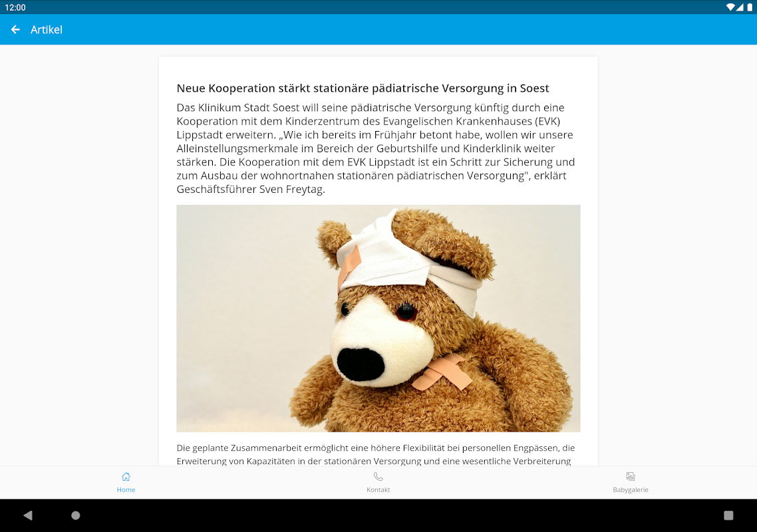757x532 pixels.
Task: Tap the Android back triangle button
Action: (28, 515)
